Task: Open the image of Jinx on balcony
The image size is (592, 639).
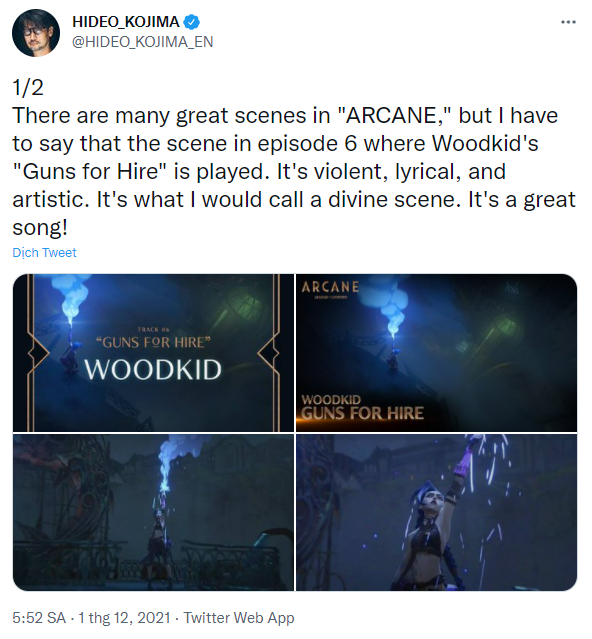Action: tap(153, 512)
